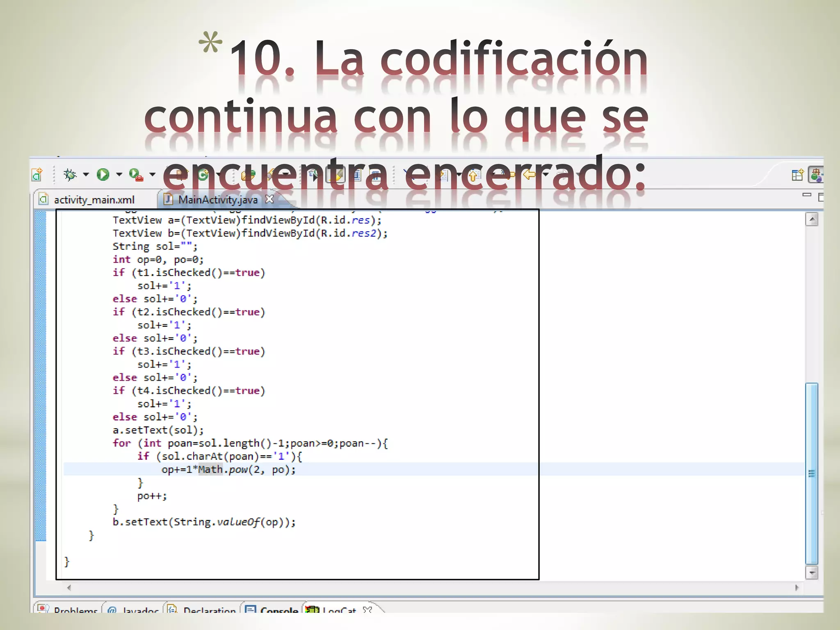The image size is (840, 630).
Task: Click the vertical scrollbar up arrow
Action: pos(811,219)
